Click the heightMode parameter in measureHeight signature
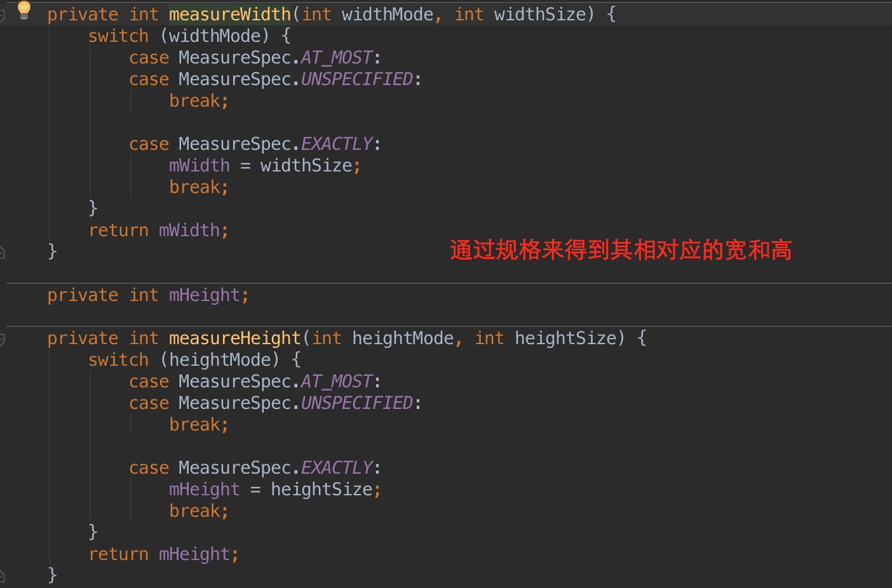The height and width of the screenshot is (588, 892). click(403, 338)
